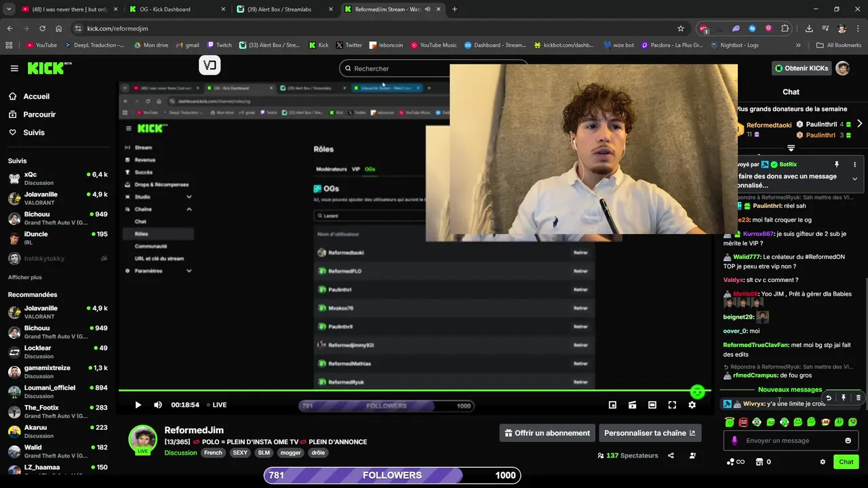This screenshot has width=868, height=488.
Task: Share the stream via share icon
Action: 671,455
